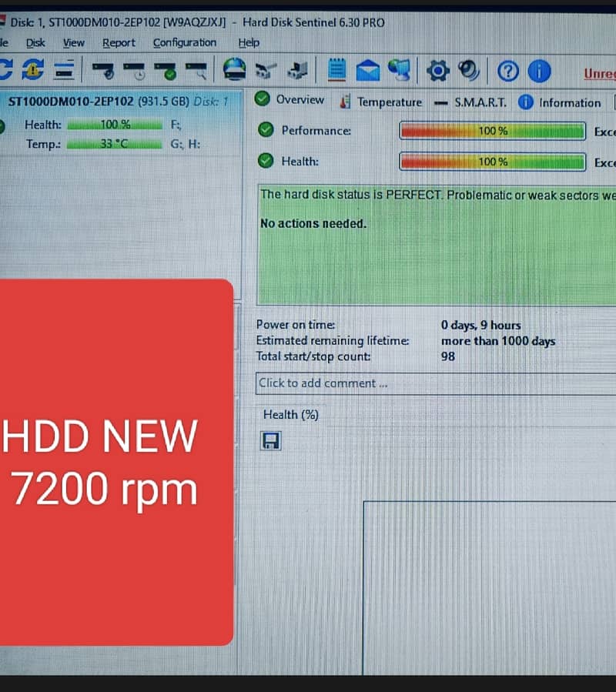Viewport: 616px width, 692px height.
Task: Click the start/stop count value 98
Action: pos(448,356)
